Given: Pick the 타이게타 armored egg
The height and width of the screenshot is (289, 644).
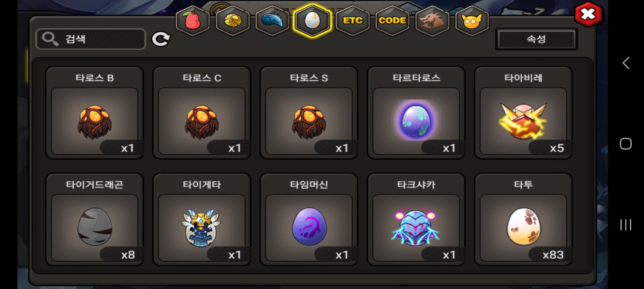Looking at the screenshot, I should tap(202, 219).
